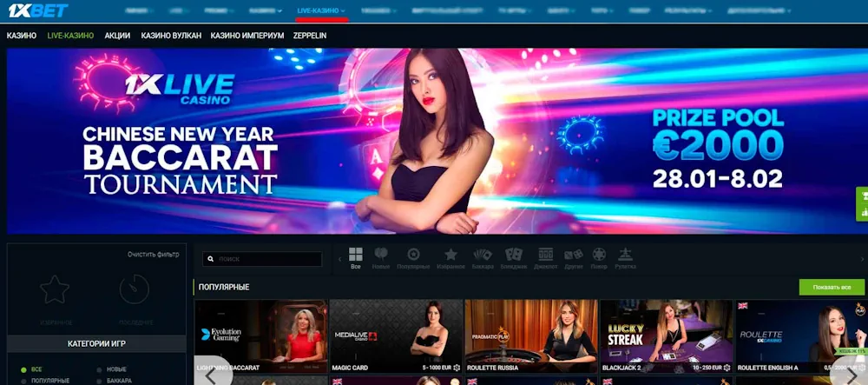This screenshot has width=868, height=385.
Task: Select the Баккара category radio button
Action: point(99,381)
